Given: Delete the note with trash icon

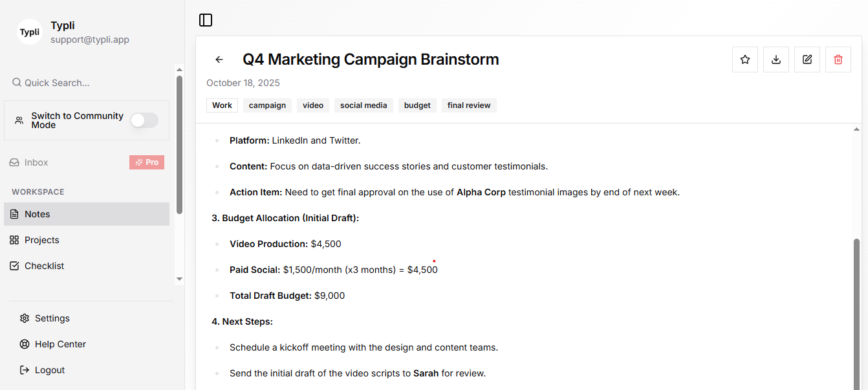Looking at the screenshot, I should pyautogui.click(x=838, y=60).
